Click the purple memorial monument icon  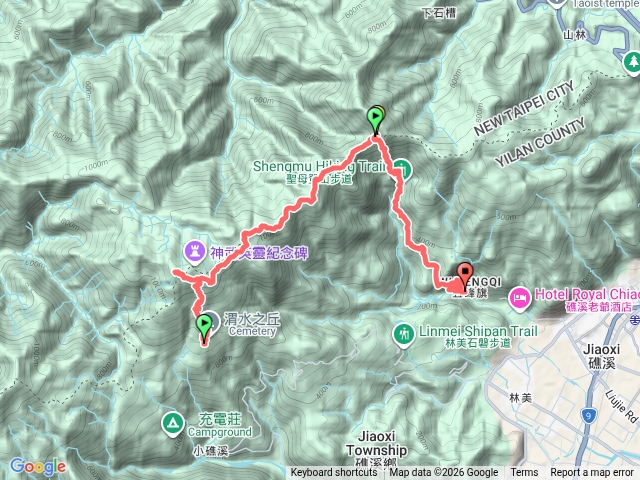pos(195,253)
